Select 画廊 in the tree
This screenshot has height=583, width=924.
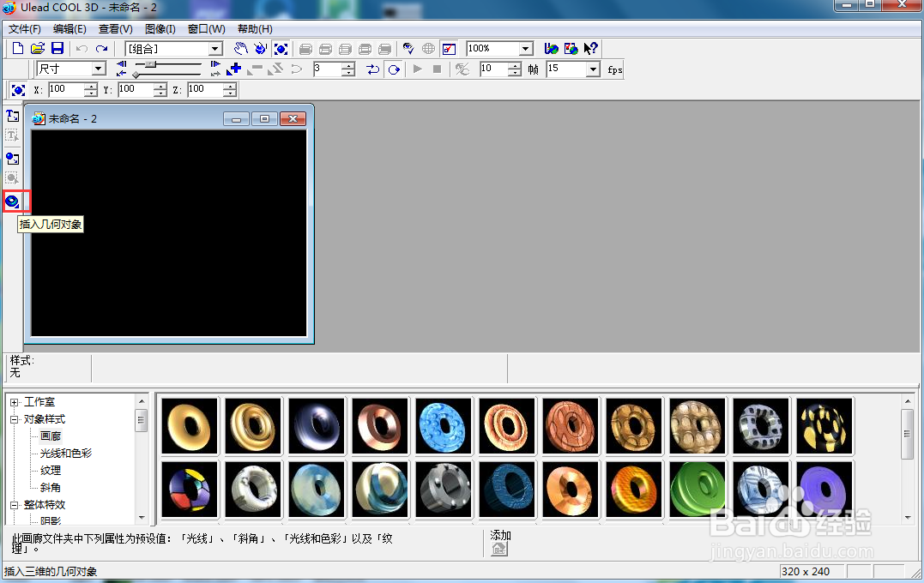[x=50, y=436]
